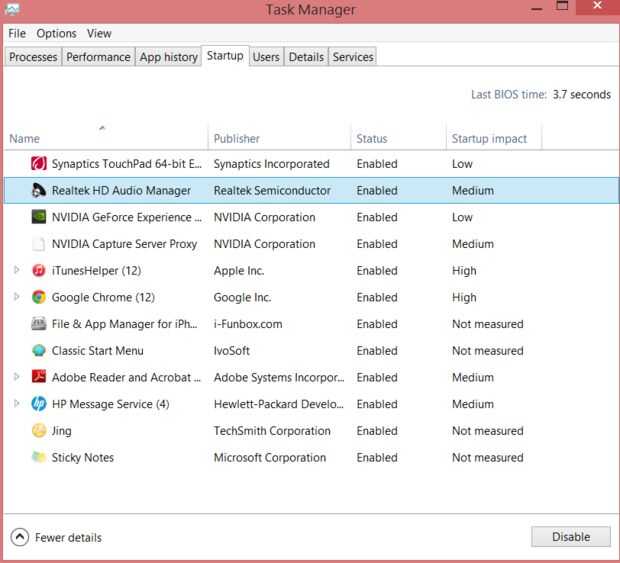This screenshot has width=620, height=563.
Task: Click the Synaptics Incorporated publisher cell
Action: [272, 164]
